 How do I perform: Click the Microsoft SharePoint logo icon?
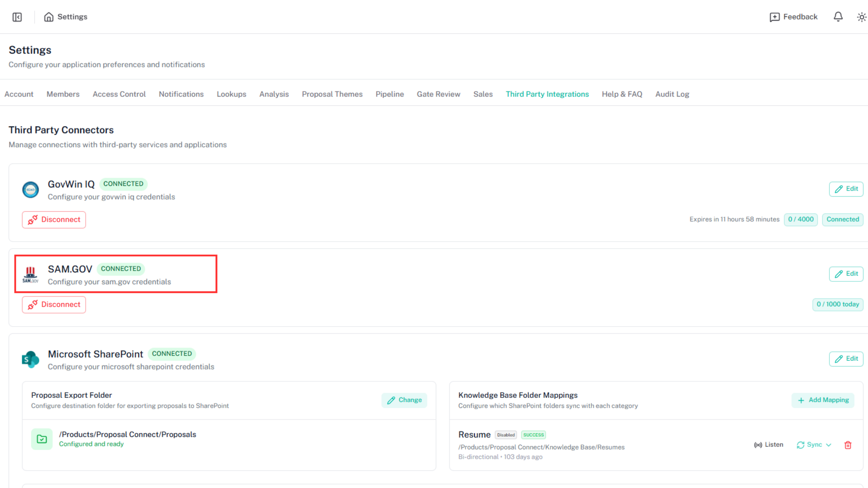(31, 359)
